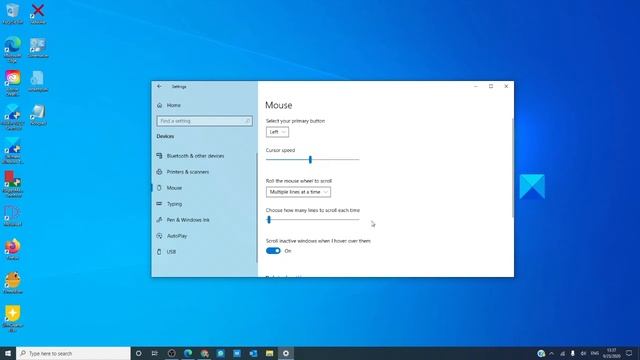Open the network tray icon
Viewport: 640px width, 360px height.
pos(562,353)
